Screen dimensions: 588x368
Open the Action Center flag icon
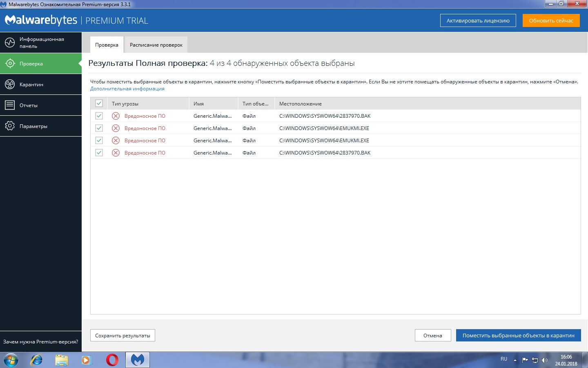click(x=525, y=360)
